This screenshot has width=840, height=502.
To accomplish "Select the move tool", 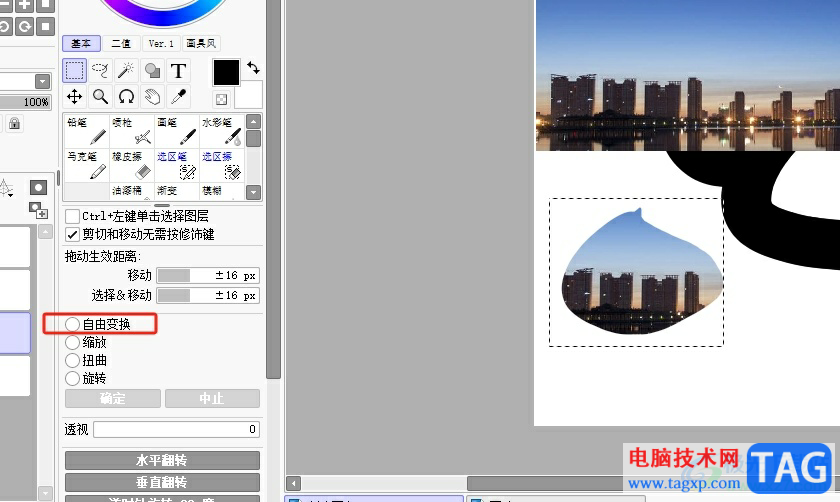I will [74, 96].
